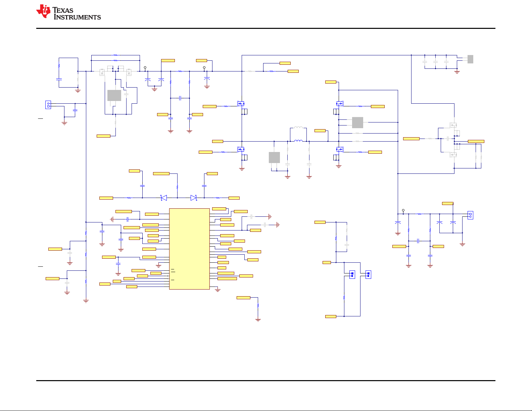The width and height of the screenshot is (532, 411).
Task: Click the Texas Instruments logo
Action: click(x=68, y=12)
